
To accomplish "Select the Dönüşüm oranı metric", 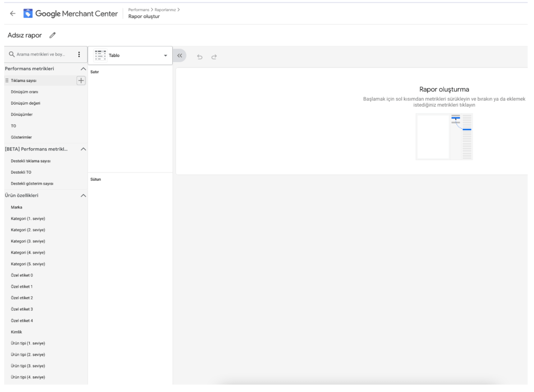I will click(25, 92).
